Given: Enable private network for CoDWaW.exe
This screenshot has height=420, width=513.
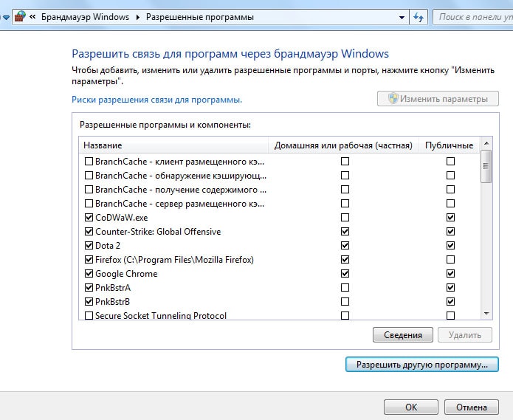Looking at the screenshot, I should 345,217.
